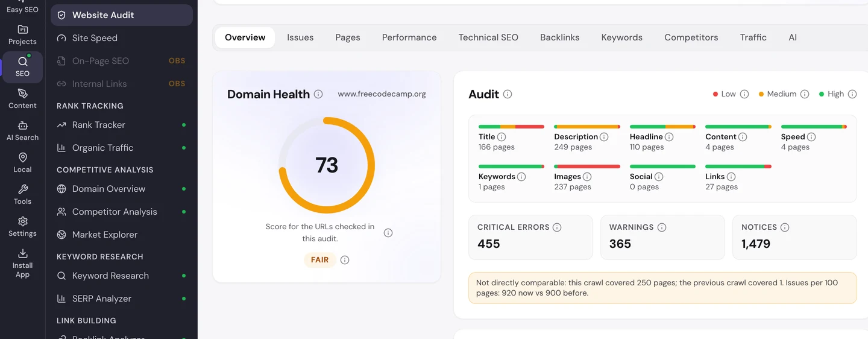
Task: Click the Rank Tracker trend icon
Action: tap(61, 125)
